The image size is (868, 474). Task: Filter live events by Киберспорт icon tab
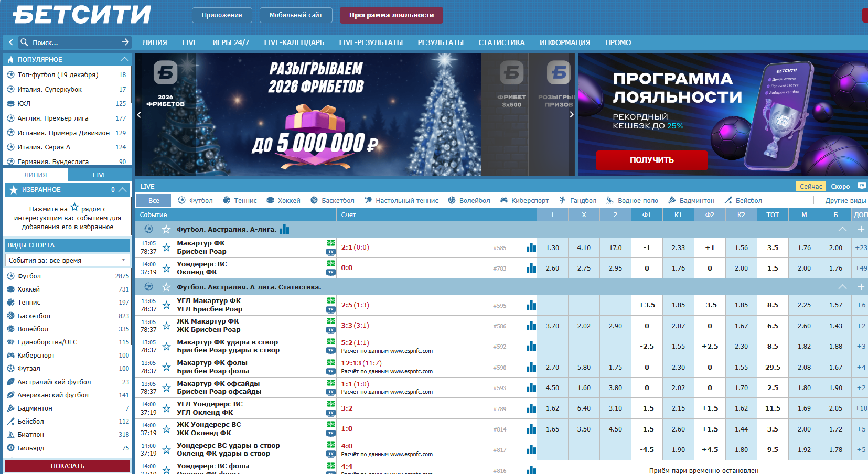coord(524,200)
